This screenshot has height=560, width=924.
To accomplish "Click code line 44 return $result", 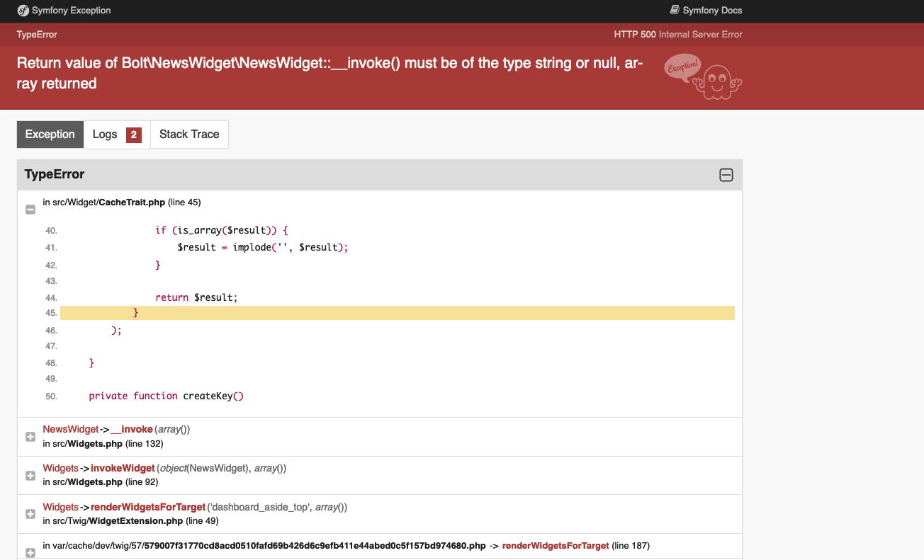I will [x=196, y=297].
